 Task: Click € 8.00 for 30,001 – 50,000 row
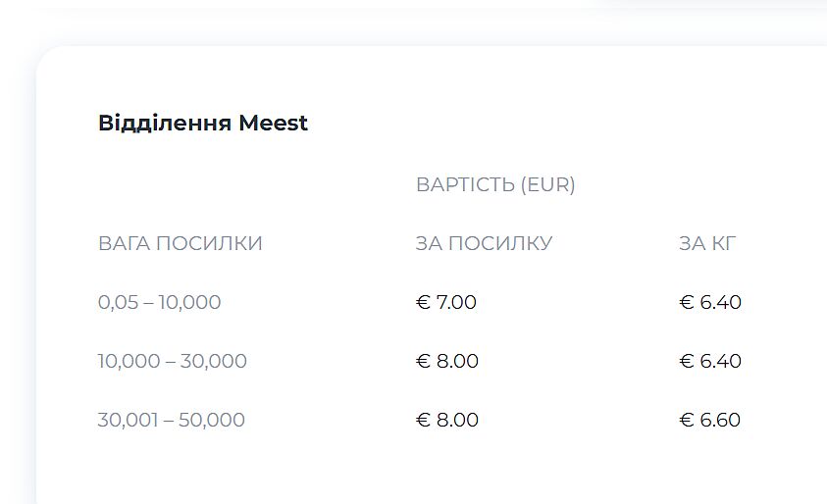447,420
